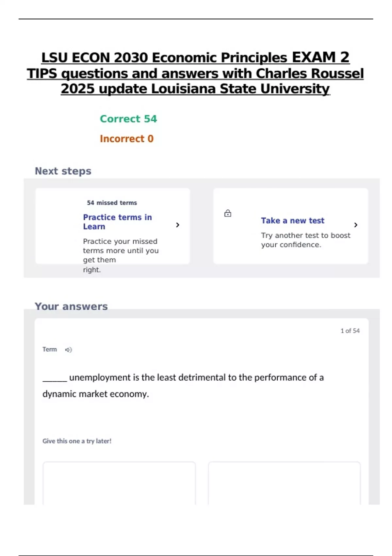Click the Next steps heading
Image resolution: width=392 pixels, height=556 pixels.
[x=63, y=171]
